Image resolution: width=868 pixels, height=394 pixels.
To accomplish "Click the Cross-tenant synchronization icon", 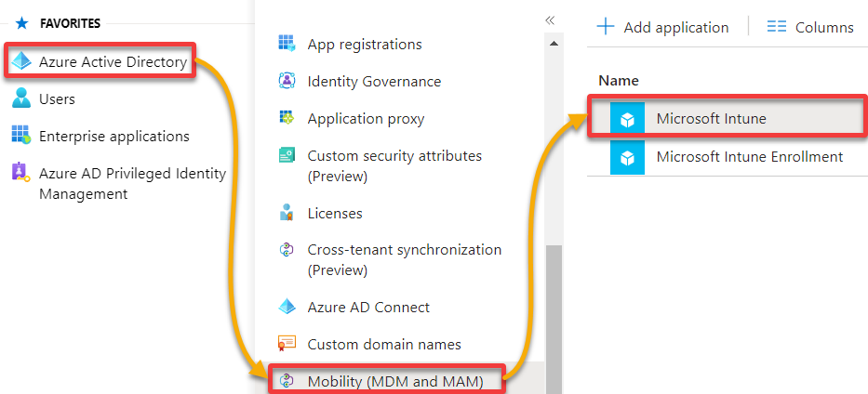I will 287,250.
